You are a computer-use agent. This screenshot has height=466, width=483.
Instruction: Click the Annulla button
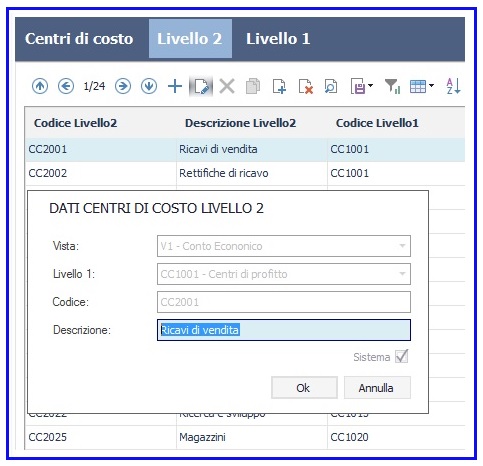(377, 388)
